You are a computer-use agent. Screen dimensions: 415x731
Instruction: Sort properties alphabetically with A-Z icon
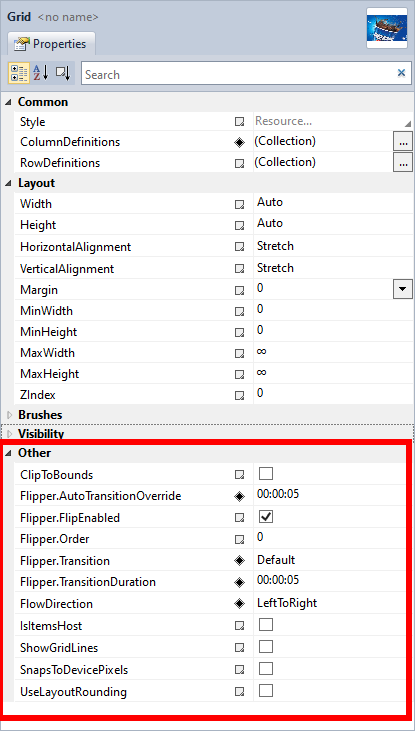pyautogui.click(x=41, y=73)
